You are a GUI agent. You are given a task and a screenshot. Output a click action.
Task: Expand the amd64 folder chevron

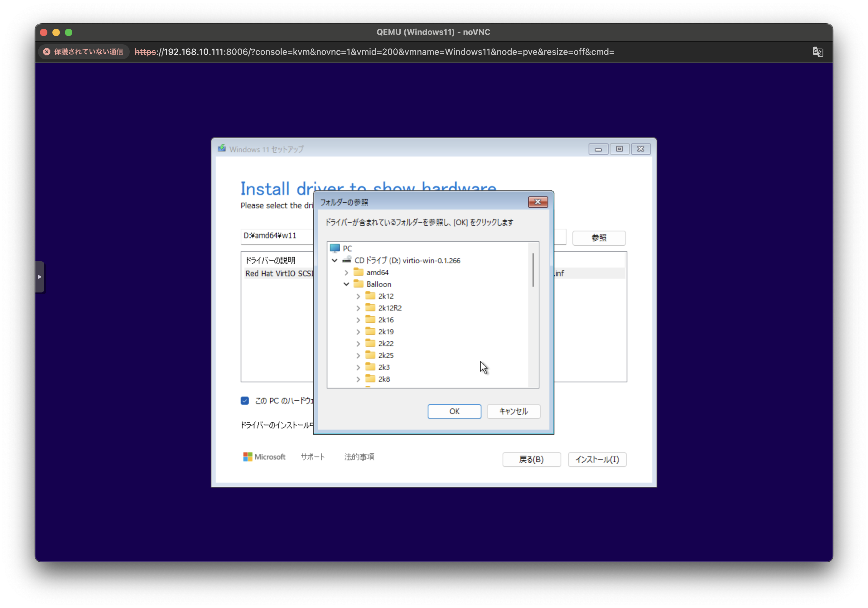pos(346,273)
